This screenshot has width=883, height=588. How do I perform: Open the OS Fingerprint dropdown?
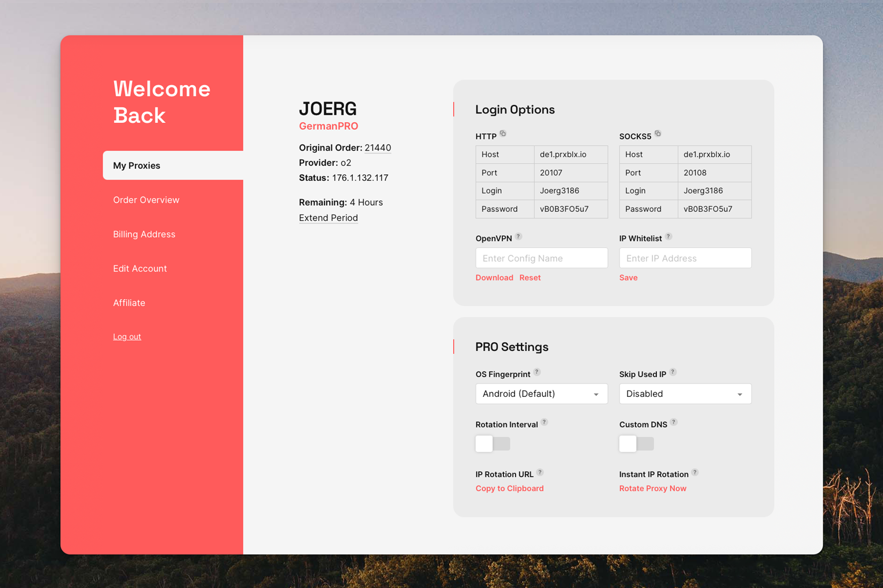[x=541, y=394]
